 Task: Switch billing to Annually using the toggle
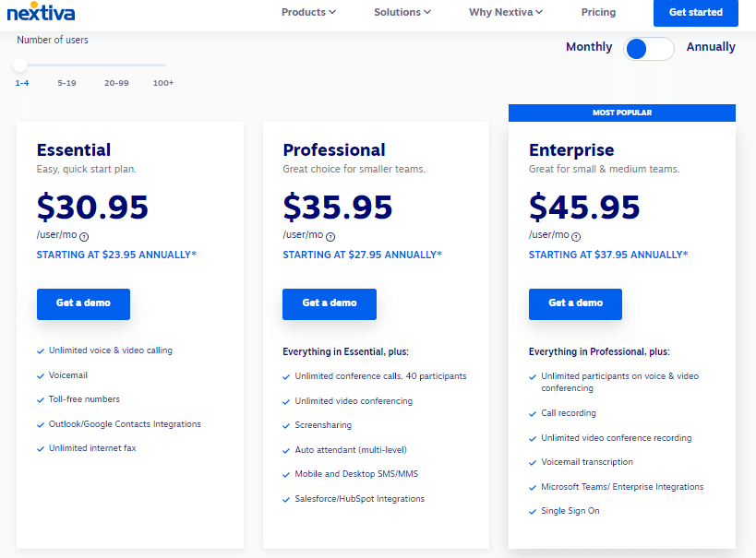649,48
